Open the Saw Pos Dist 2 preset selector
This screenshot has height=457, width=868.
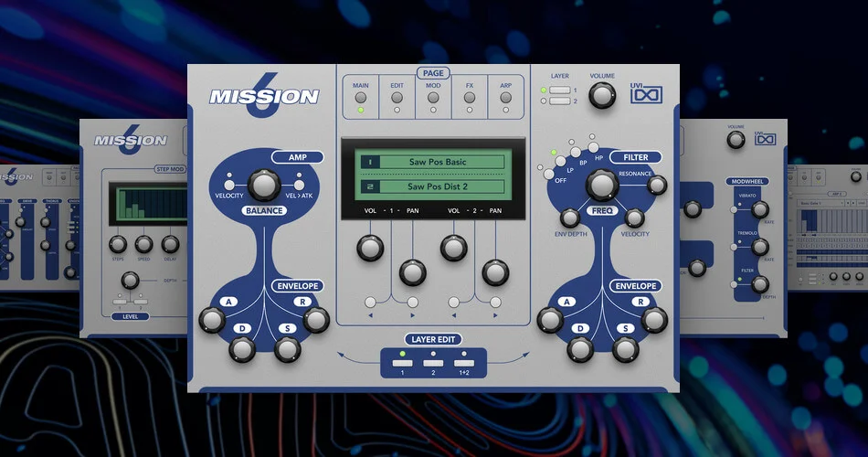(x=432, y=186)
